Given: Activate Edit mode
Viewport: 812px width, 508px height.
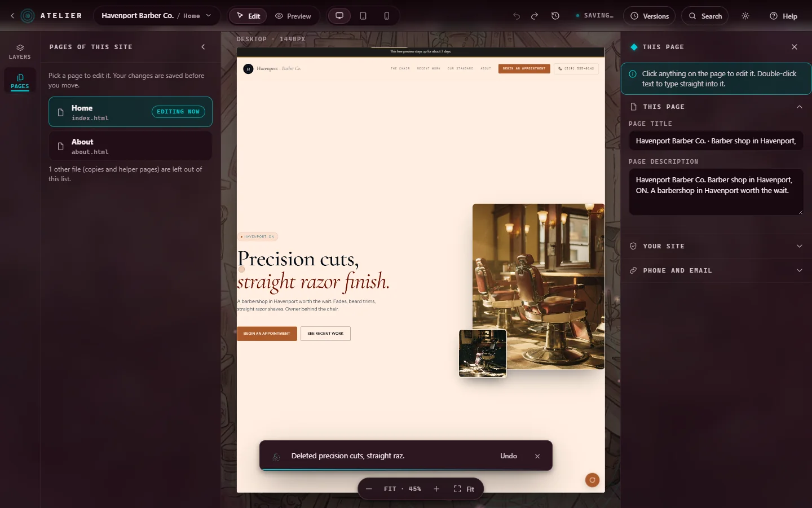Looking at the screenshot, I should (249, 16).
